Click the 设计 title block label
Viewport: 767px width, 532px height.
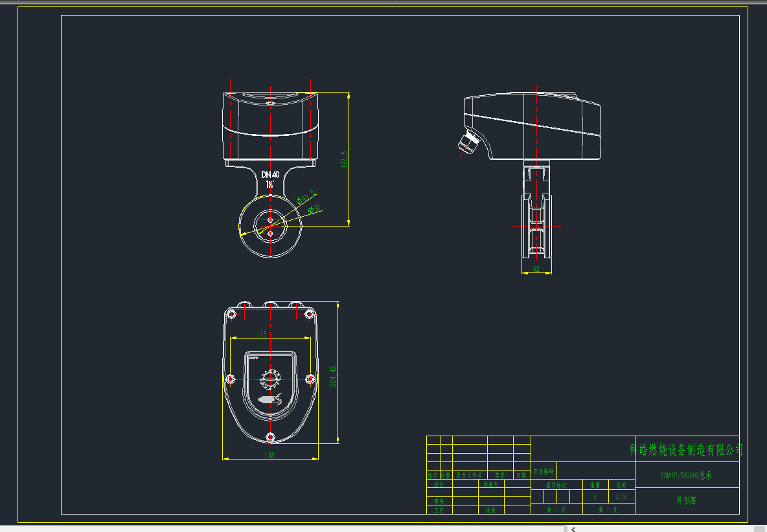tap(439, 485)
